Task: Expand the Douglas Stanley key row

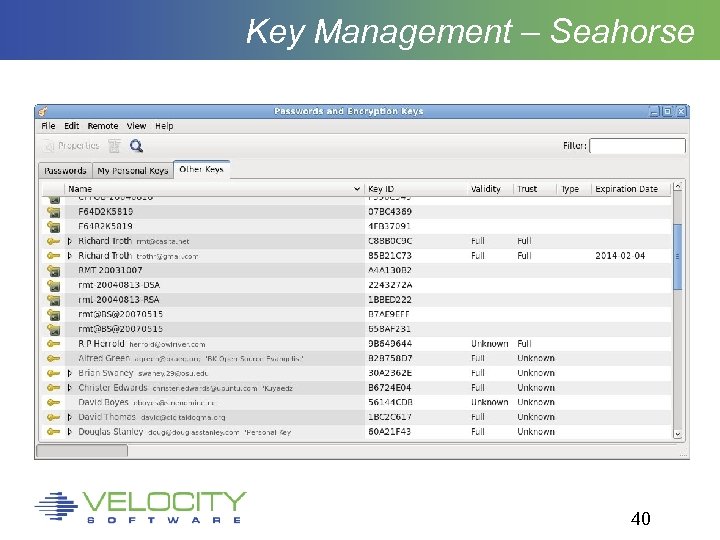Action: (70, 432)
